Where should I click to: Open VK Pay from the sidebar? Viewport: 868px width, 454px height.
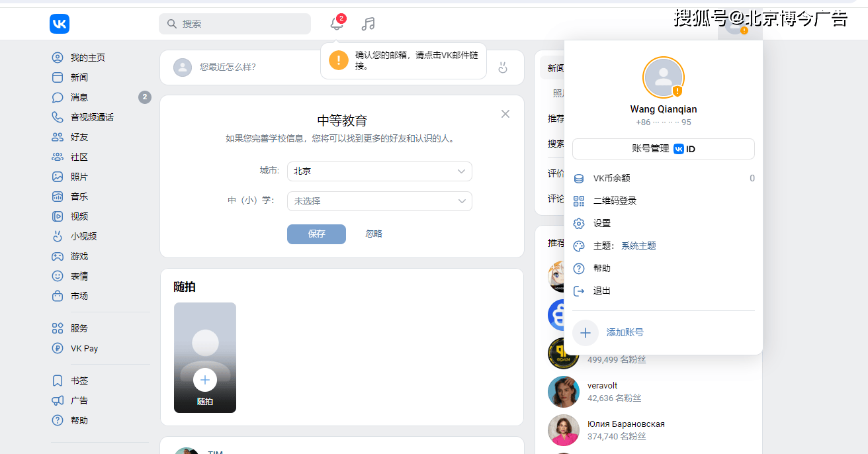click(84, 348)
